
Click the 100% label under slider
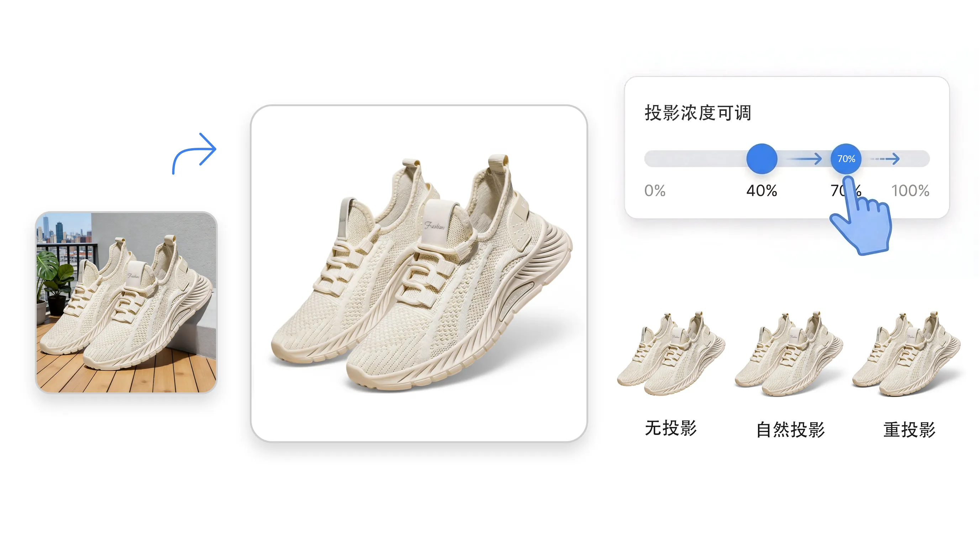910,191
